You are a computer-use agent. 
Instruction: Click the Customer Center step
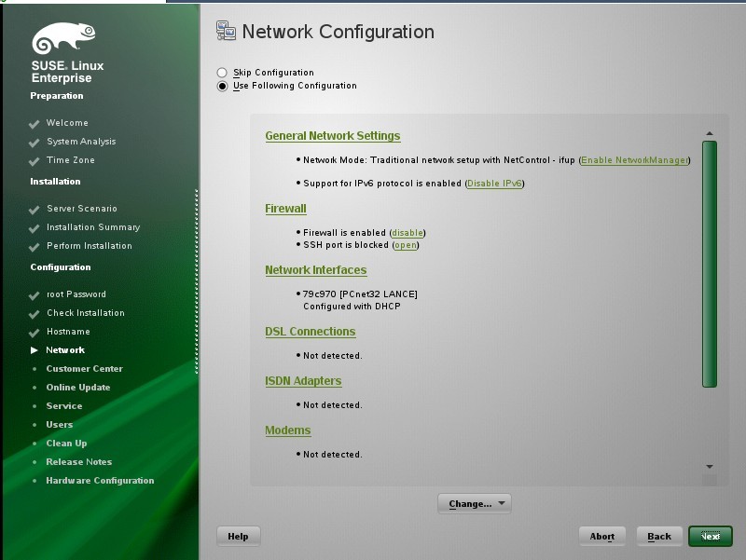[x=84, y=368]
